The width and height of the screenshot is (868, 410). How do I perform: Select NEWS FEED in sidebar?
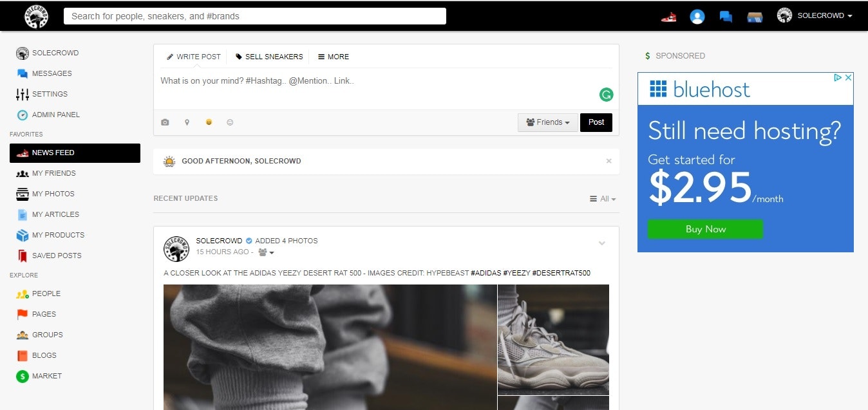point(75,153)
